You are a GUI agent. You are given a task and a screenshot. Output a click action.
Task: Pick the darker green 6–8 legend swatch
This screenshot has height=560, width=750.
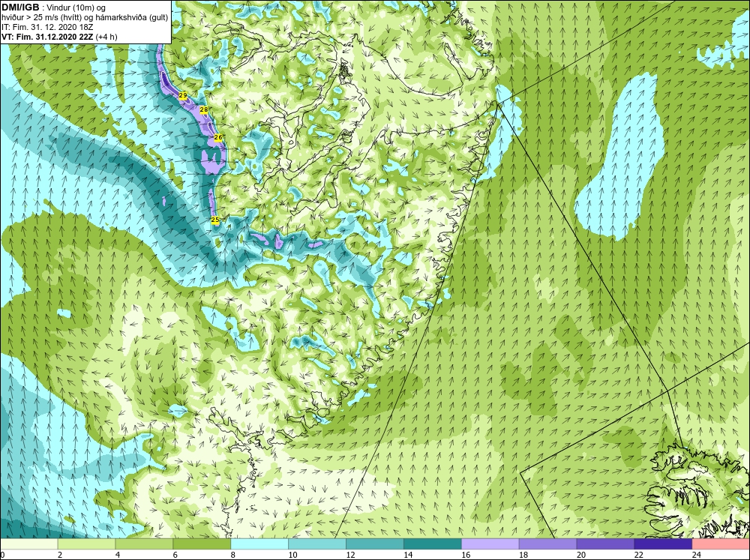[202, 544]
